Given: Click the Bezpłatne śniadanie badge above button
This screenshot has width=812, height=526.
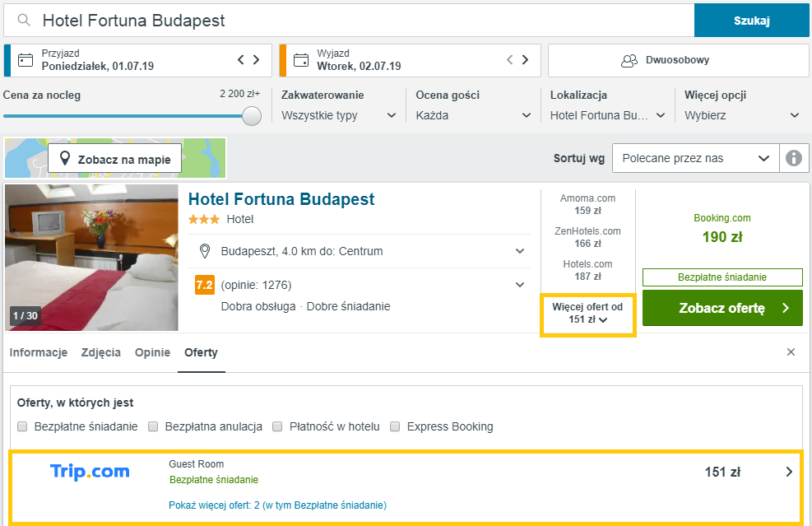Looking at the screenshot, I should click(722, 277).
